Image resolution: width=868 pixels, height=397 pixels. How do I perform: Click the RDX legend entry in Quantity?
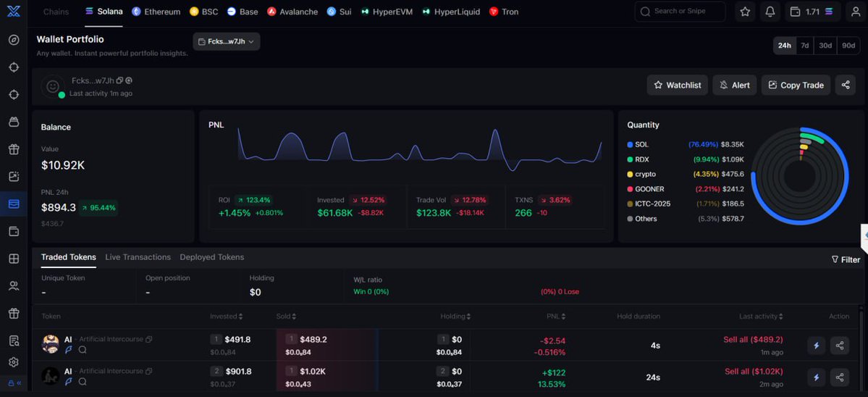coord(686,159)
